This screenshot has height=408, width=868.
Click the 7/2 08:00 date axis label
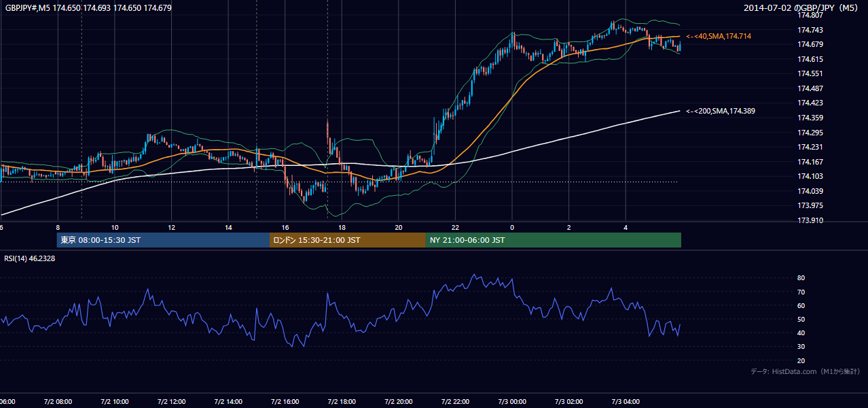tap(58, 402)
